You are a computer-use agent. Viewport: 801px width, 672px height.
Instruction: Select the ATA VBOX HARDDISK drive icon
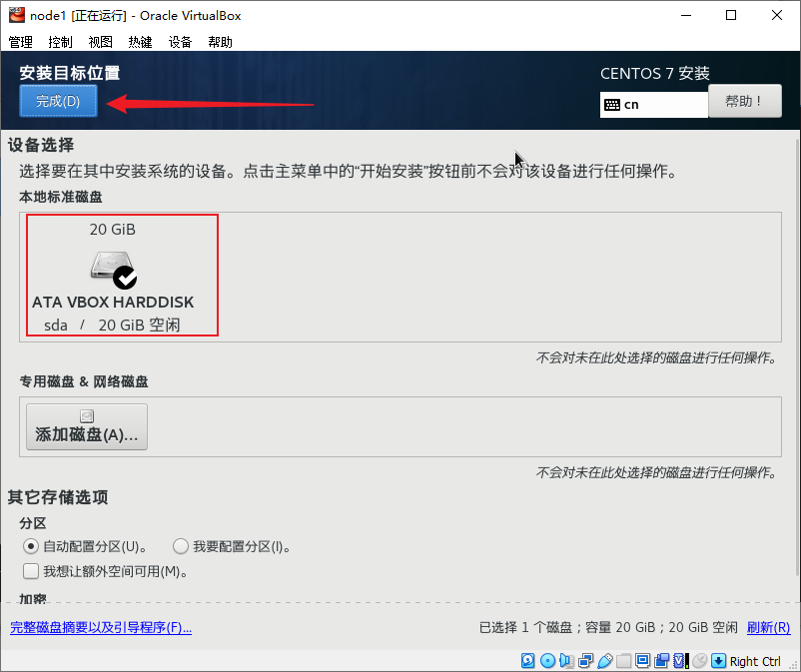[114, 270]
